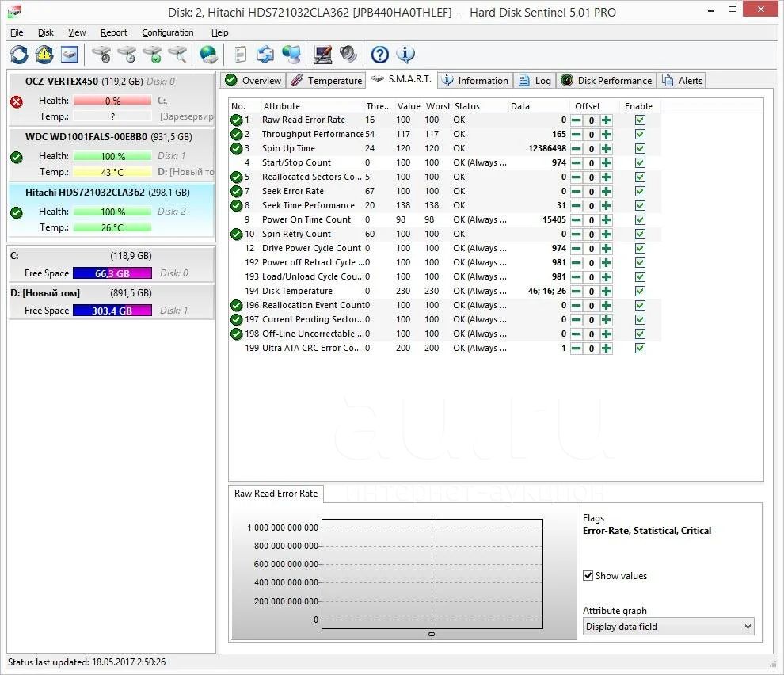Open the Report menu
784x675 pixels.
pyautogui.click(x=113, y=32)
